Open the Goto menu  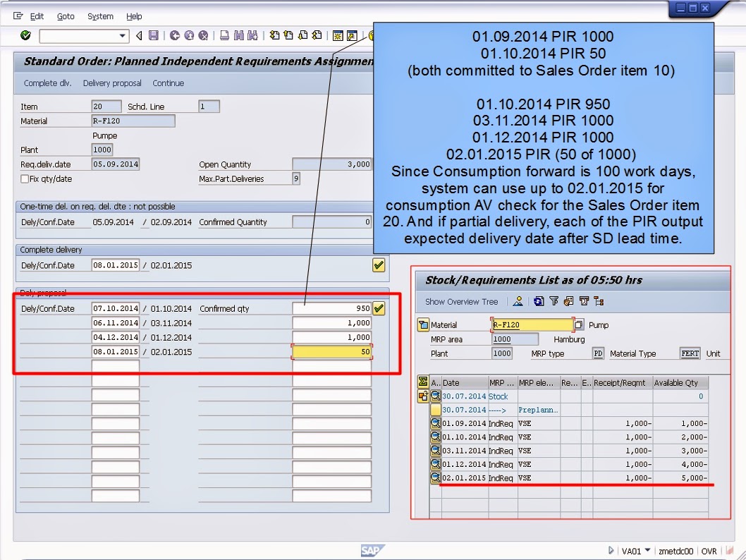[x=66, y=16]
